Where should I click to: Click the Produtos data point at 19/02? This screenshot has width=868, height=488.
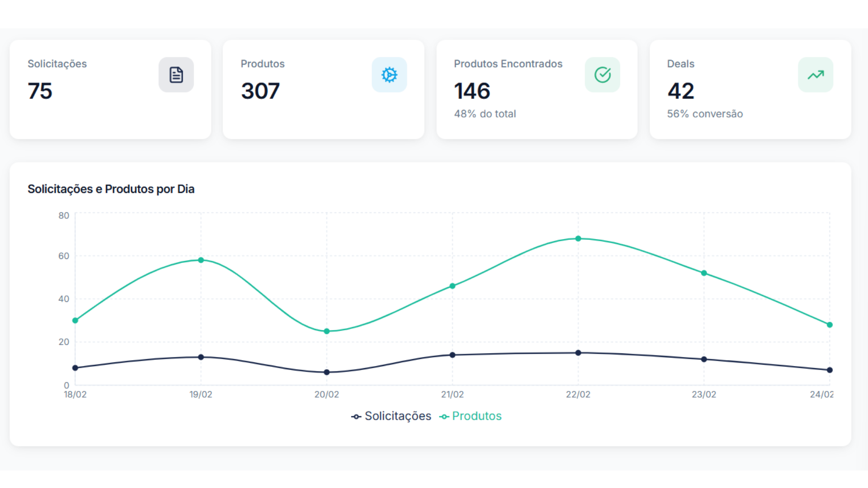pyautogui.click(x=201, y=260)
